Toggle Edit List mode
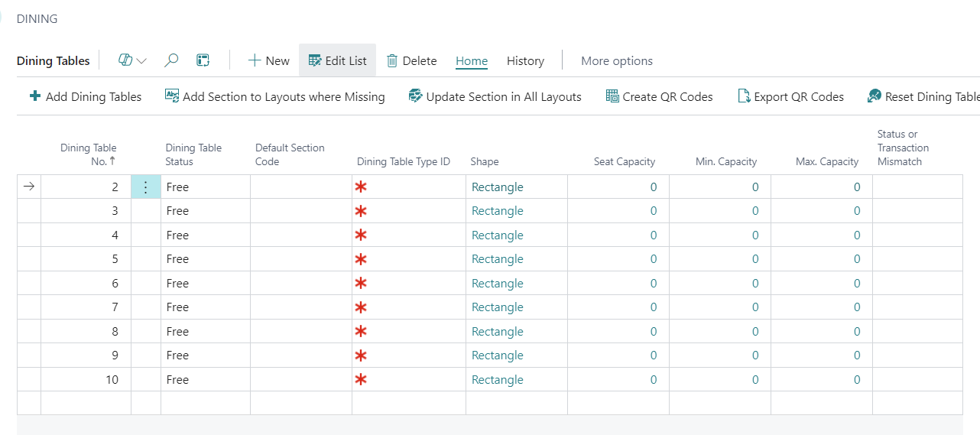The width and height of the screenshot is (980, 435). pyautogui.click(x=337, y=60)
